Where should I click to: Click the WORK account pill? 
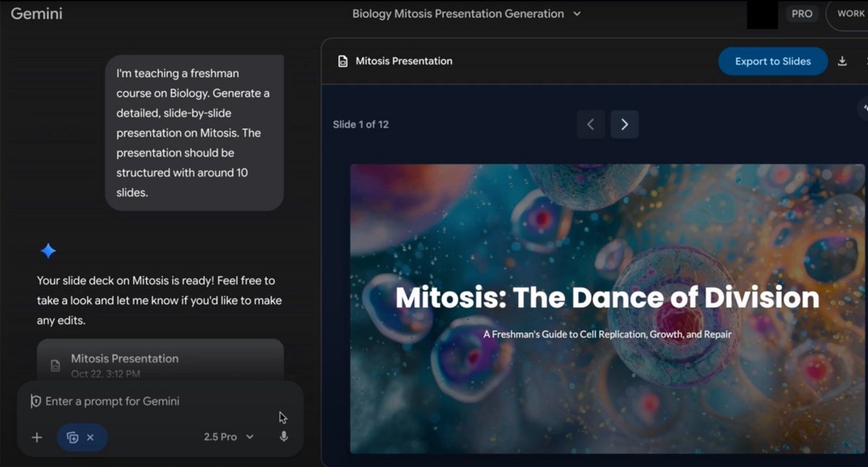849,14
